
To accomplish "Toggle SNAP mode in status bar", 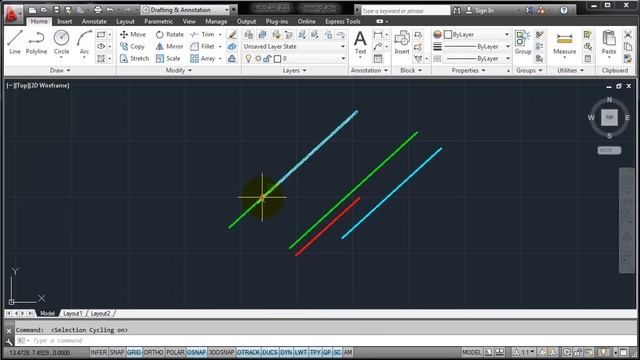I will click(x=117, y=352).
